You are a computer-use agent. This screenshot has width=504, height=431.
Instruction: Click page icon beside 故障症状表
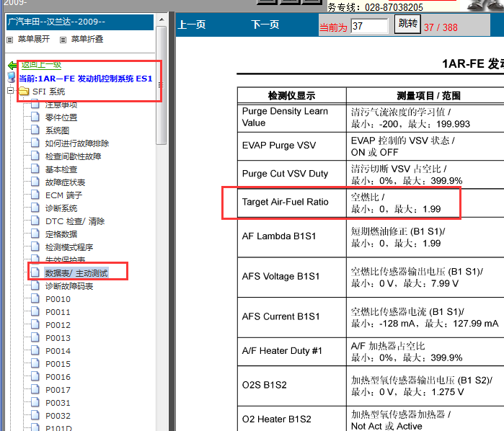tap(35, 182)
